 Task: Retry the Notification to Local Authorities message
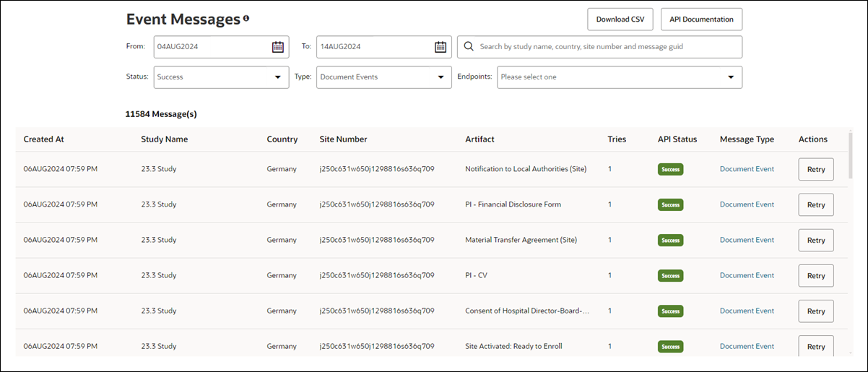coord(816,169)
